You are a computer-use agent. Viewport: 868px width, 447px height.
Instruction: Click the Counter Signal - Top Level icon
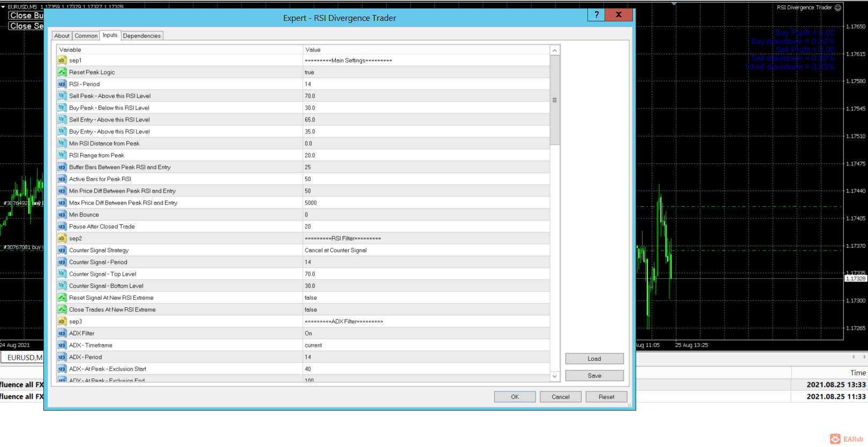click(62, 274)
